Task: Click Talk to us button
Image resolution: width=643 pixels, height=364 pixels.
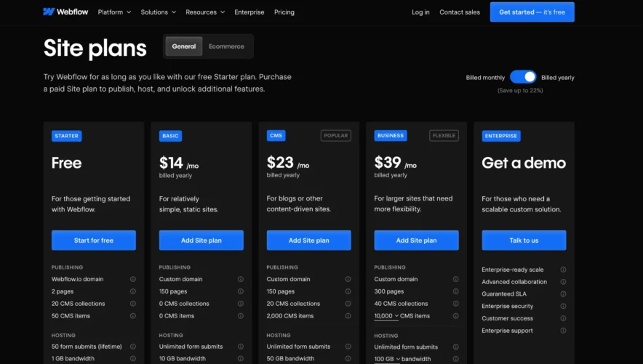Action: tap(524, 240)
